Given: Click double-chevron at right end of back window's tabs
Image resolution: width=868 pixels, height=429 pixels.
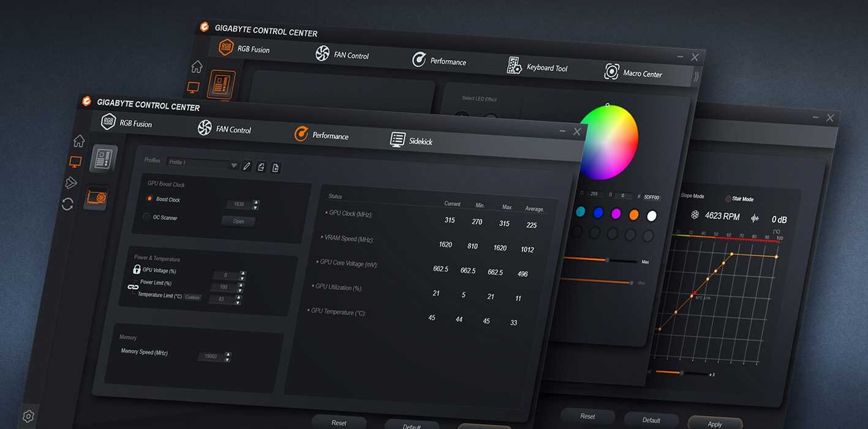Looking at the screenshot, I should tap(696, 77).
